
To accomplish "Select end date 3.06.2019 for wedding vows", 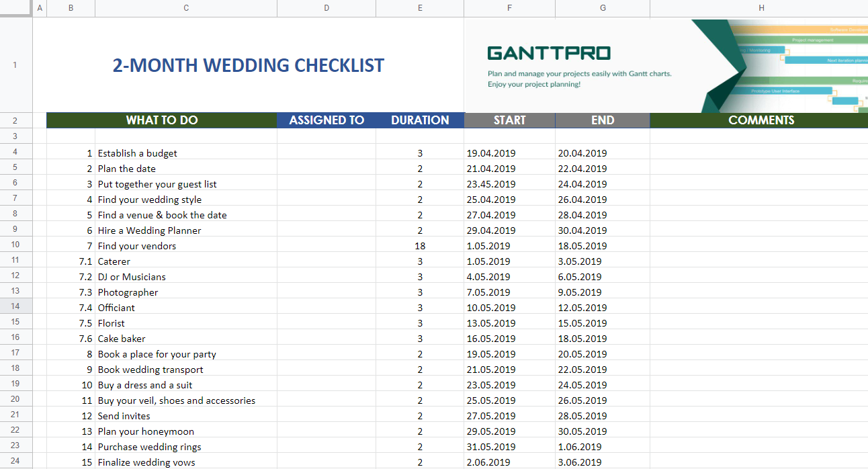I will [602, 462].
